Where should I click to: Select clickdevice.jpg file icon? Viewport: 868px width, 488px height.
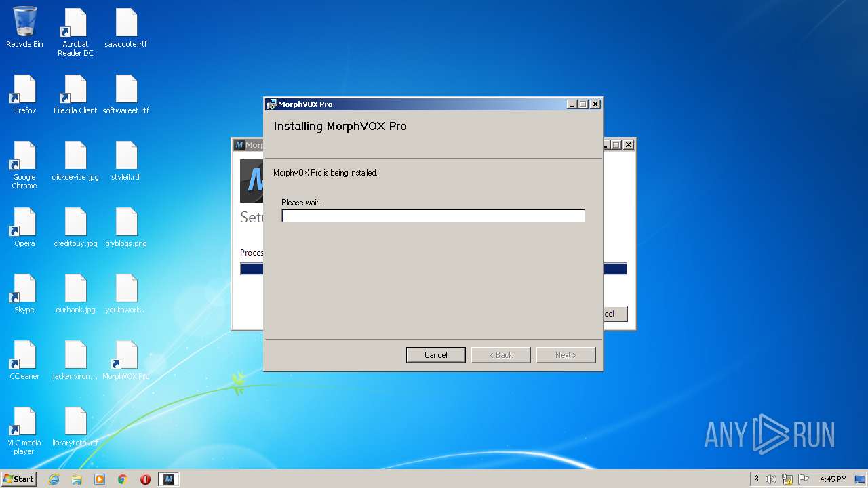tap(75, 160)
